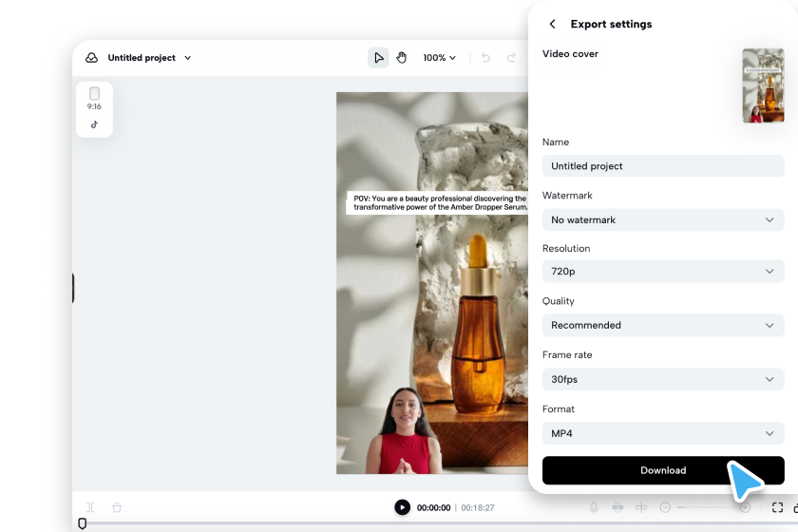Select the pointer selection tool
The image size is (798, 532).
click(x=378, y=58)
